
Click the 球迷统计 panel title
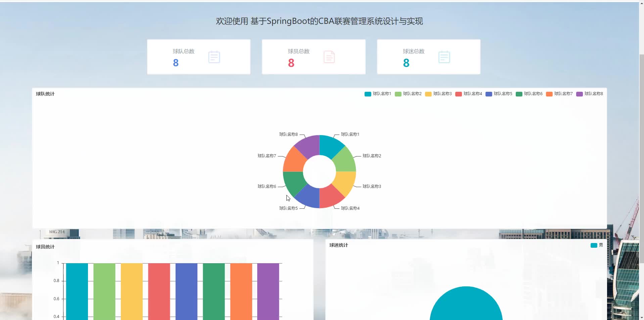point(338,245)
